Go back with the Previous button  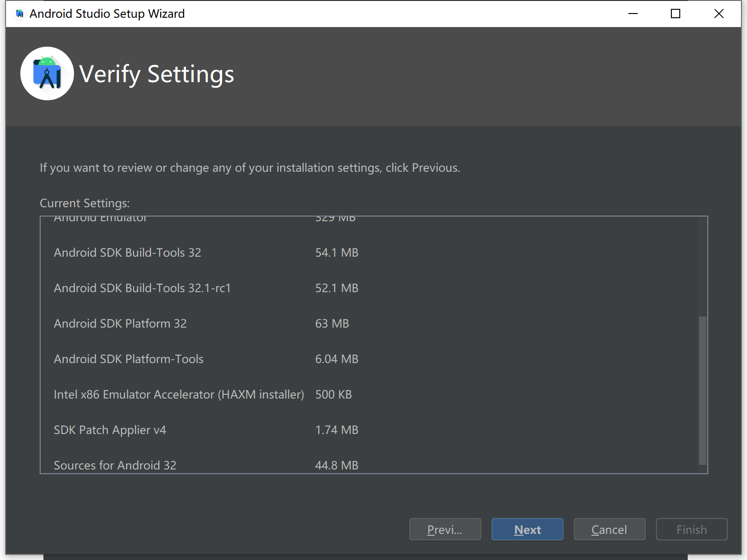click(x=445, y=529)
